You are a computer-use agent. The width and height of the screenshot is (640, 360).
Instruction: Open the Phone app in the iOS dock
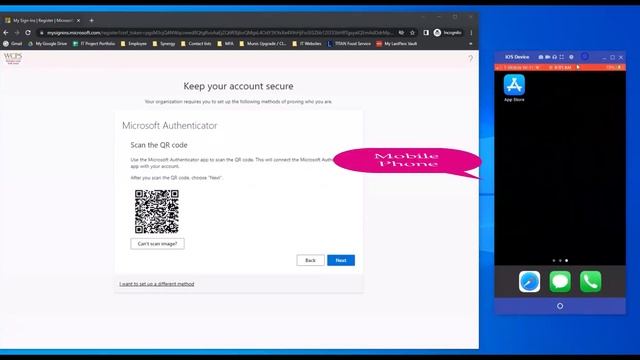coord(590,282)
